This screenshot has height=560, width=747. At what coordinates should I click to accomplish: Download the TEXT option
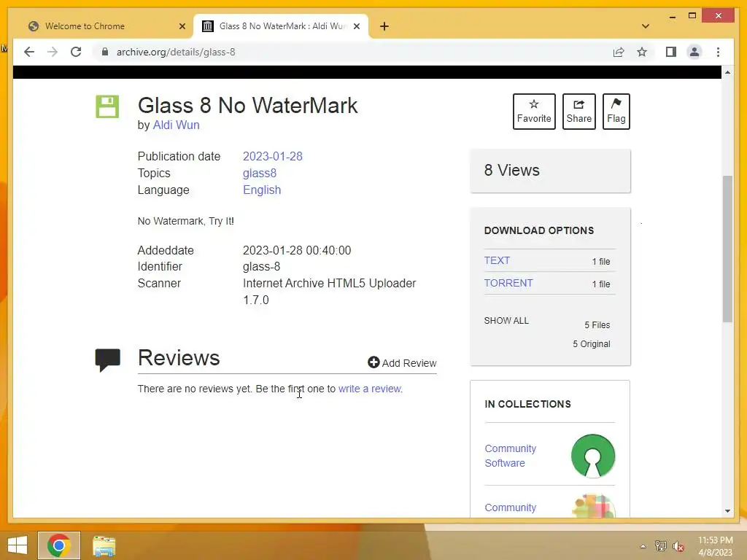coord(497,260)
